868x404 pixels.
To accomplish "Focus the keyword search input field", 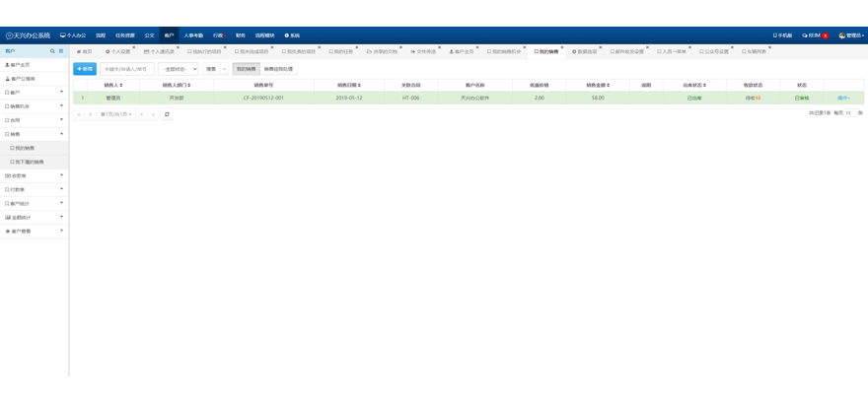I will coord(127,69).
